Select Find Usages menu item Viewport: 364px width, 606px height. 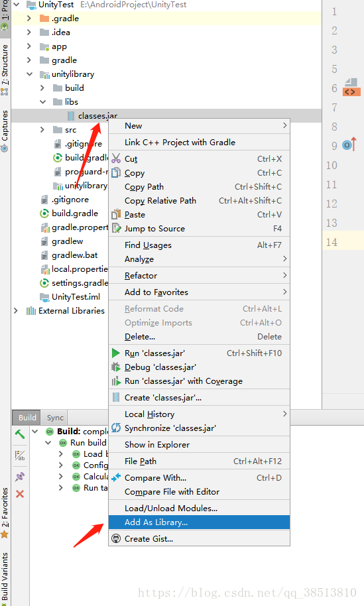(x=199, y=245)
